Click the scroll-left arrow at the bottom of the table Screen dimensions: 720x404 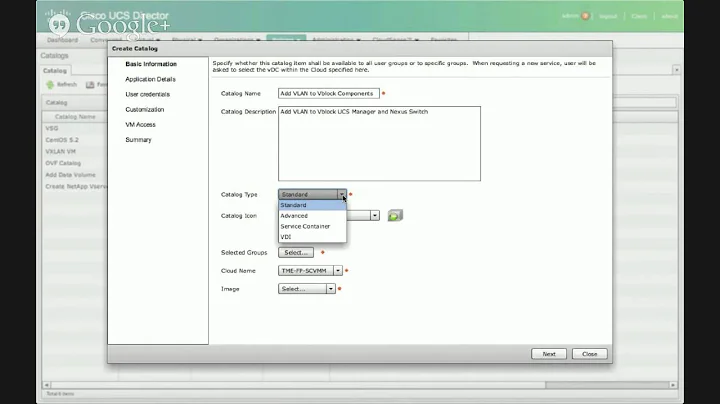[46, 385]
